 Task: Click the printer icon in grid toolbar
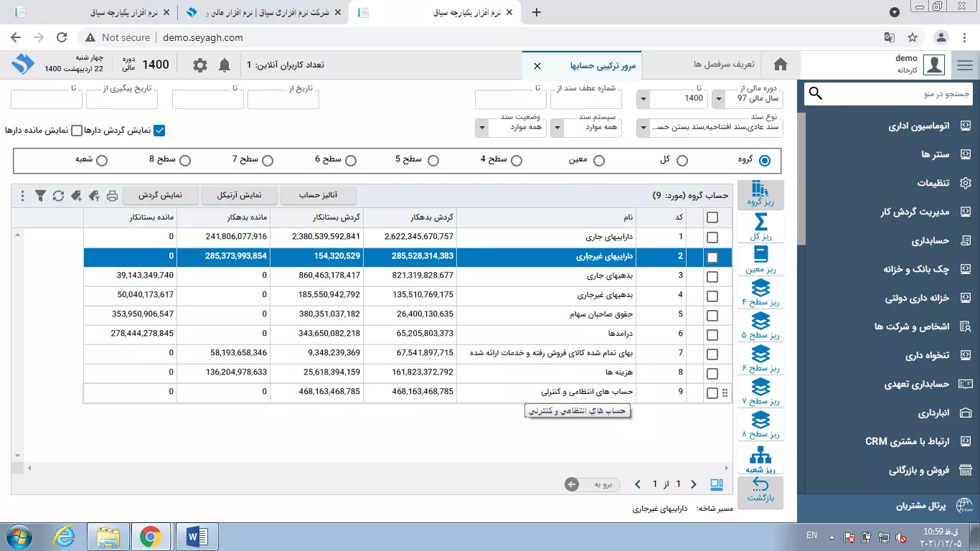[x=112, y=195]
